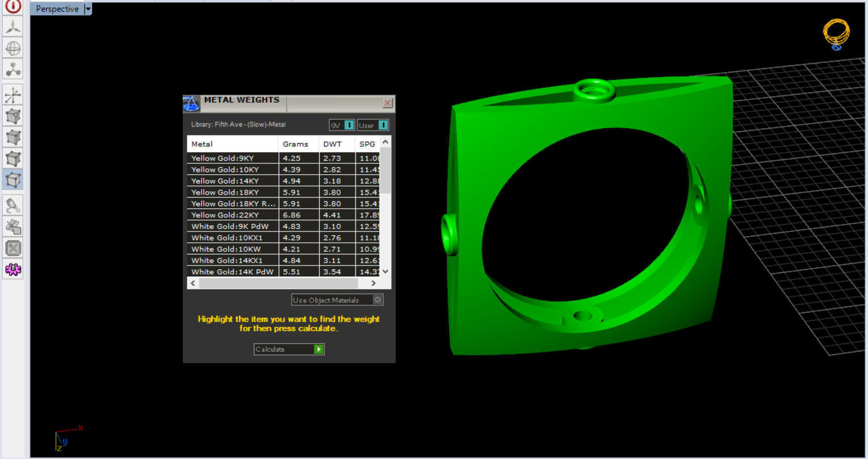Select the White Gold:10KW row

pos(284,249)
